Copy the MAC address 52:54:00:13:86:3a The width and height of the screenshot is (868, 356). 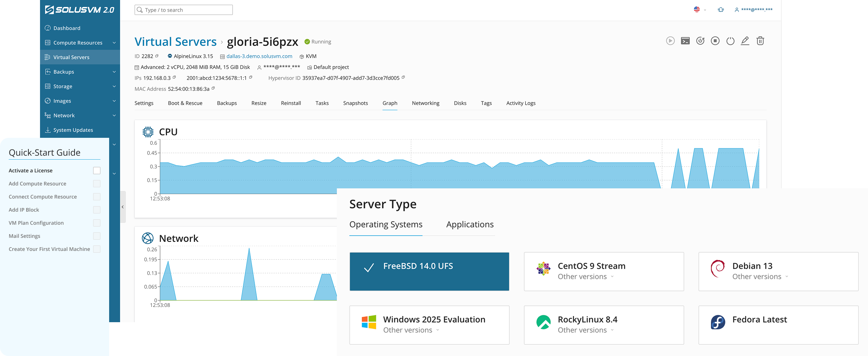[x=213, y=88]
